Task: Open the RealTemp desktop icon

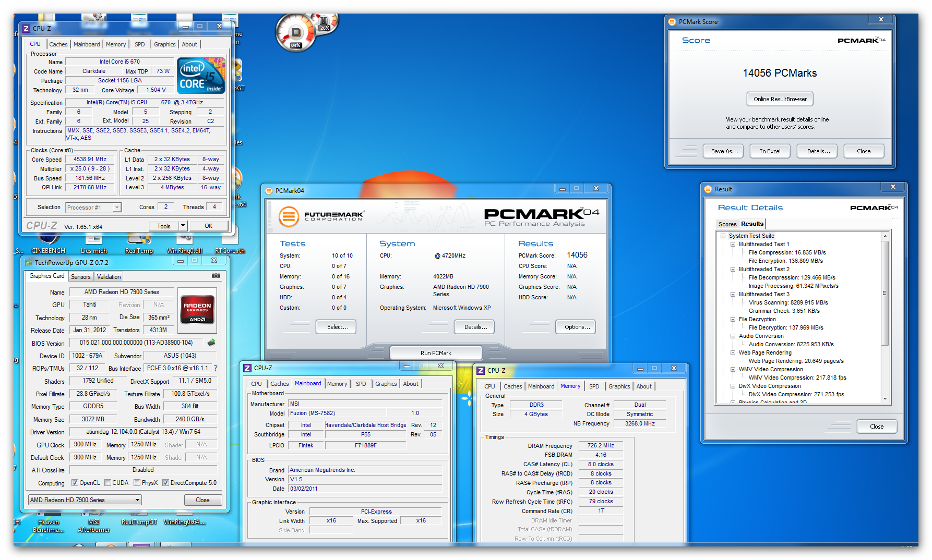Action: click(139, 243)
